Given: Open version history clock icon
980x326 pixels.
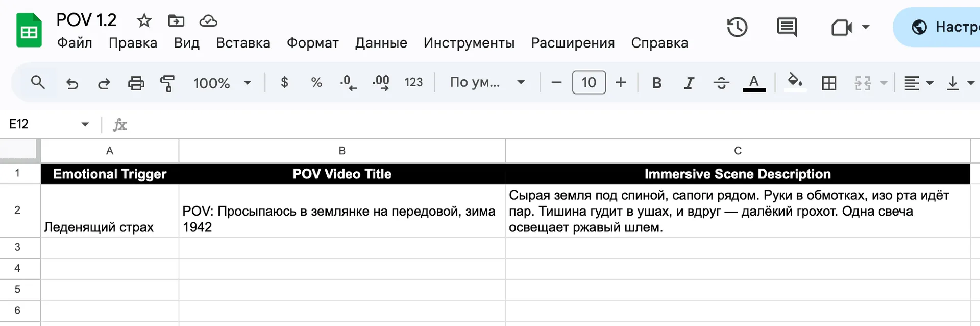Looking at the screenshot, I should [737, 27].
